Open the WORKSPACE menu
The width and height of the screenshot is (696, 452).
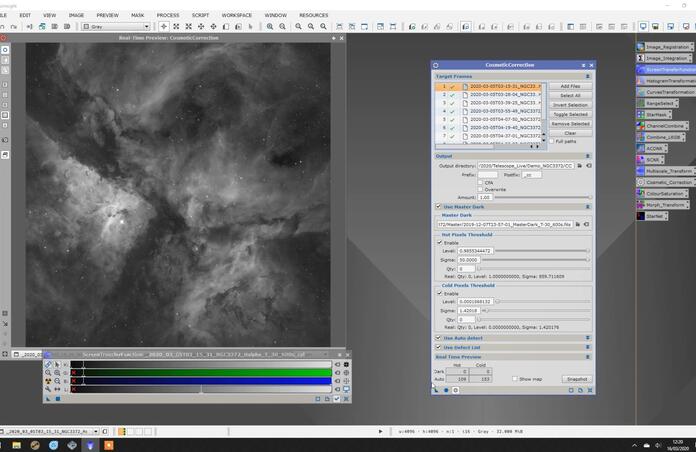pyautogui.click(x=237, y=15)
